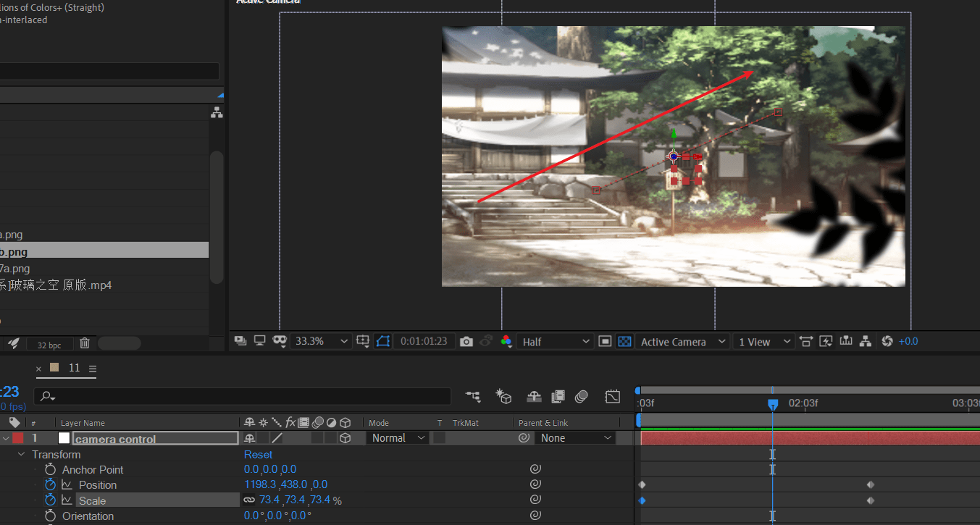Click Scale property graph icon
Screen dimensions: 980x525
(x=67, y=500)
